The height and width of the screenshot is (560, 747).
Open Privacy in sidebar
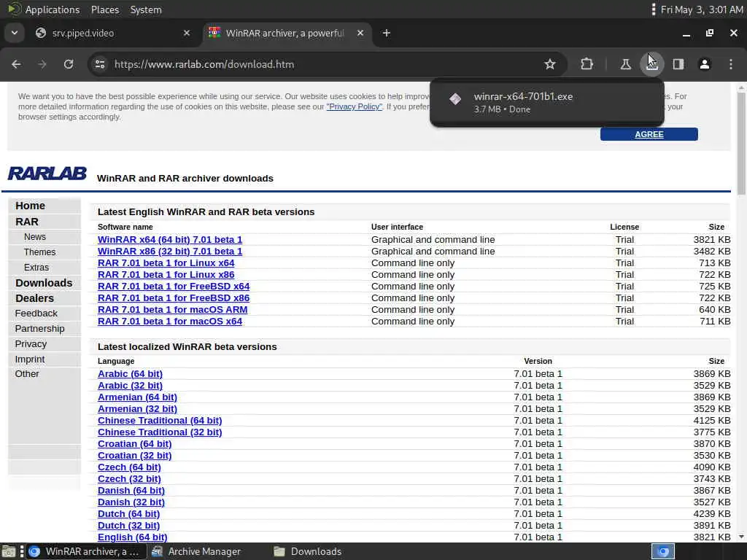(x=31, y=344)
